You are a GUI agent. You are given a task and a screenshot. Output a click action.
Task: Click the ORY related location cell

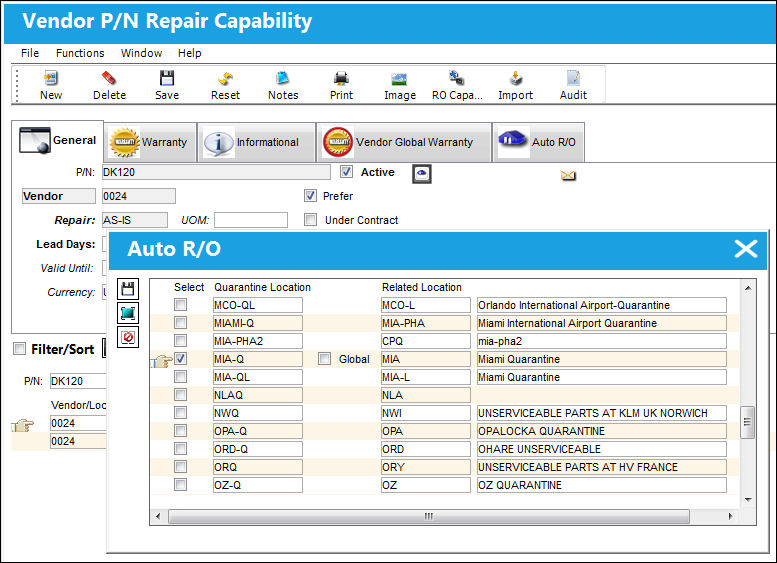tap(426, 467)
